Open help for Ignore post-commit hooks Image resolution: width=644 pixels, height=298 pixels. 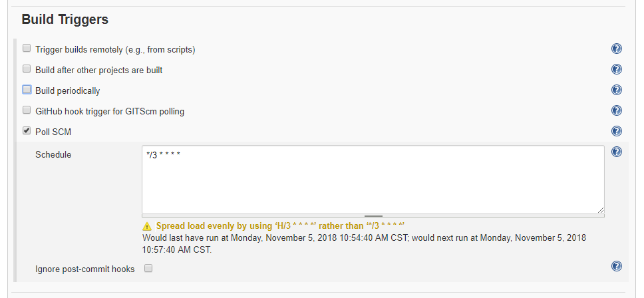[x=616, y=266]
